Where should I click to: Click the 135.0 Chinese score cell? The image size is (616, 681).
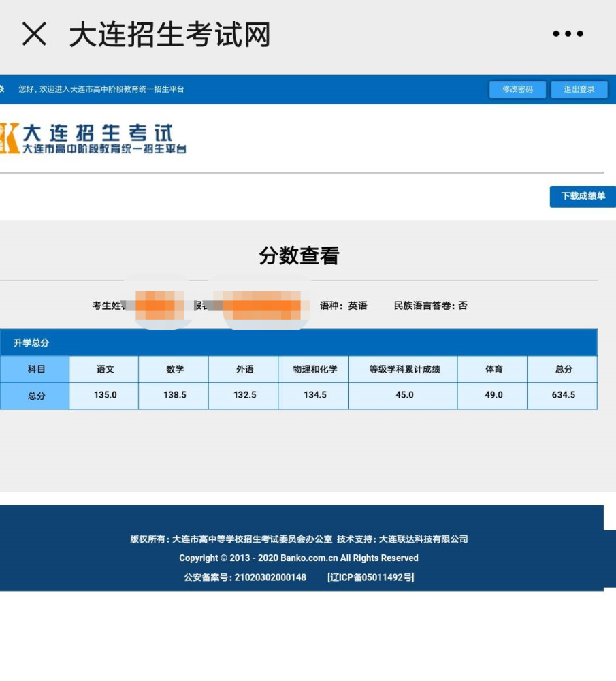coord(104,395)
